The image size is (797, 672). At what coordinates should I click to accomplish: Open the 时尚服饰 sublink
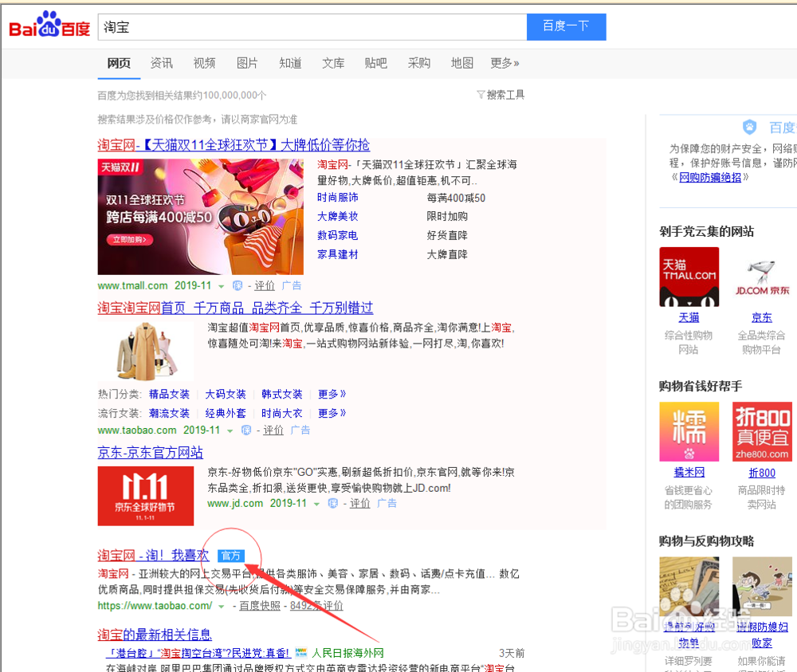pos(337,197)
